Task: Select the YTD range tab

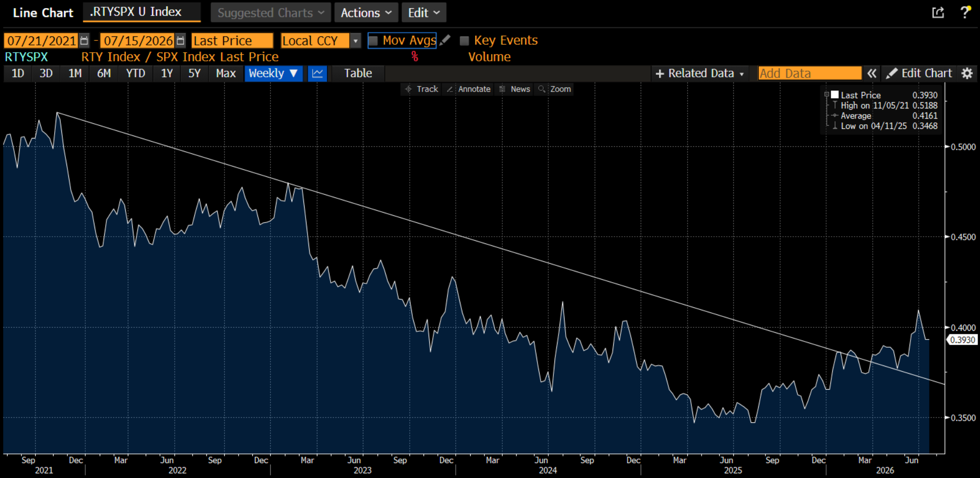Action: [x=135, y=73]
